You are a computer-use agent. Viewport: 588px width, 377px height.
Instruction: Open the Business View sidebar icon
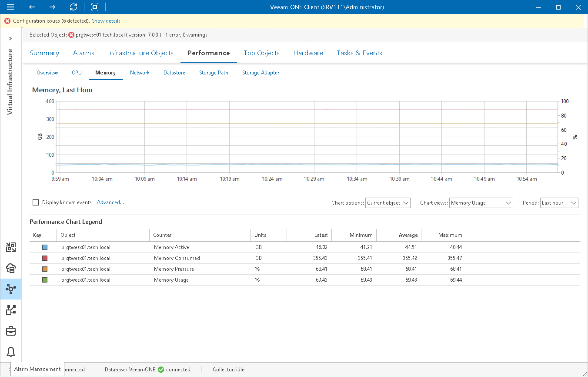[x=11, y=310]
